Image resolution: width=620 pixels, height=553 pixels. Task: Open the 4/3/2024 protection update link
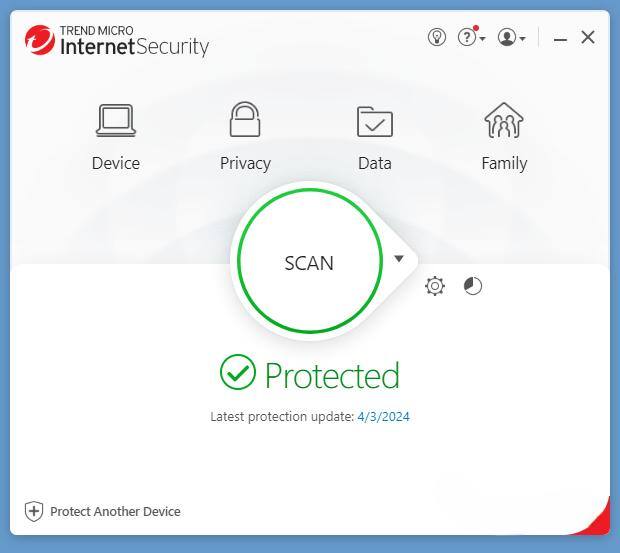click(x=383, y=416)
